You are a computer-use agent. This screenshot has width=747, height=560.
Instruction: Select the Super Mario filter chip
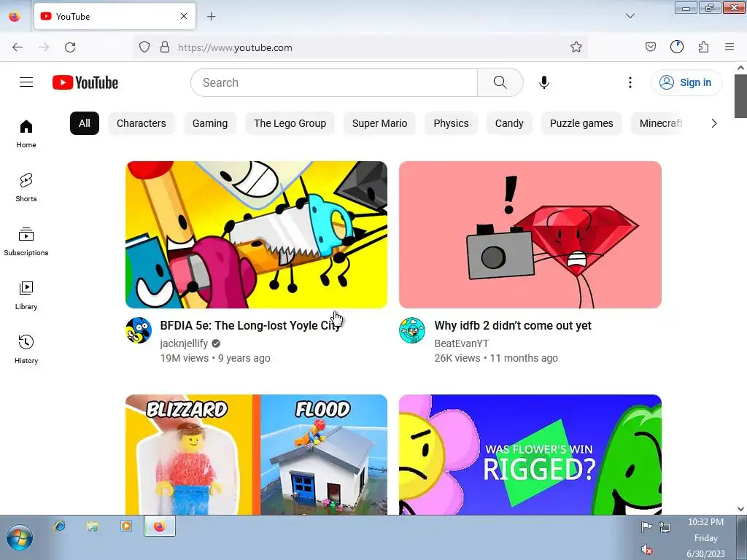point(379,123)
